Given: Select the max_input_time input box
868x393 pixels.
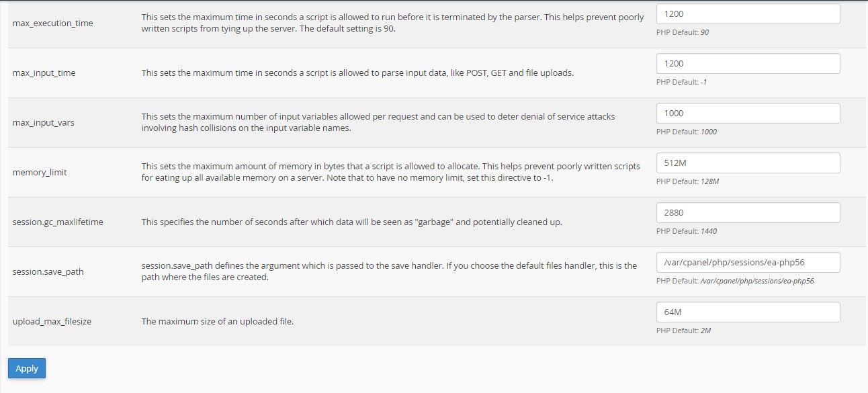Looking at the screenshot, I should tap(748, 63).
